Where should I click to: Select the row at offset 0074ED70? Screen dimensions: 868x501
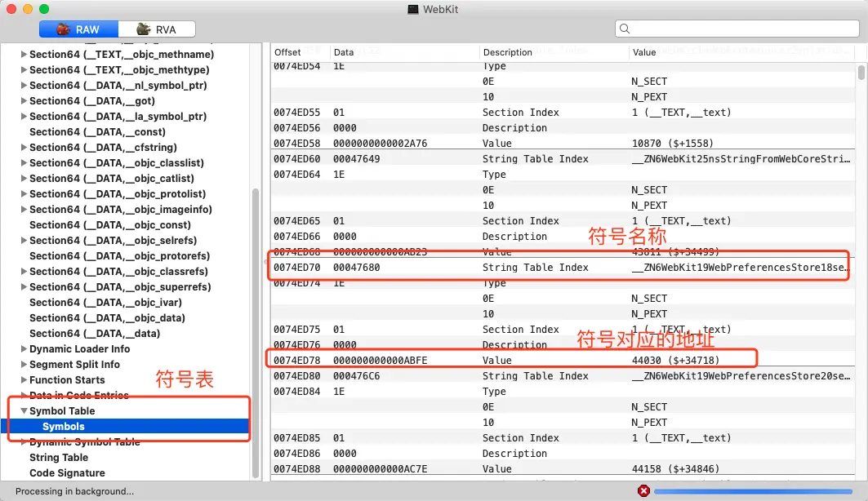[x=563, y=267]
